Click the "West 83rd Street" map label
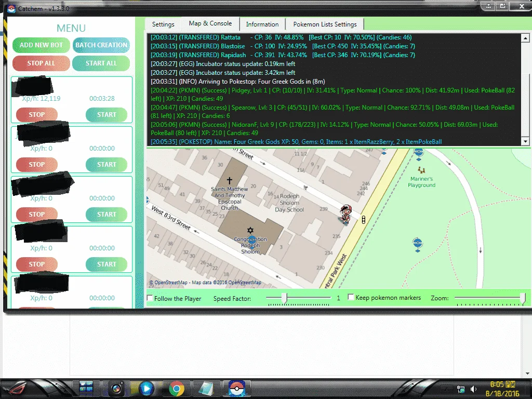The width and height of the screenshot is (532, 399). 170,218
